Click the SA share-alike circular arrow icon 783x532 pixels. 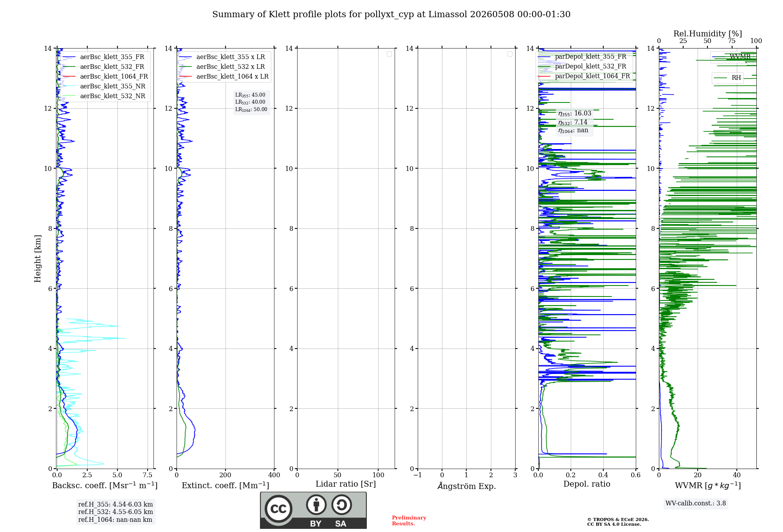click(x=342, y=505)
